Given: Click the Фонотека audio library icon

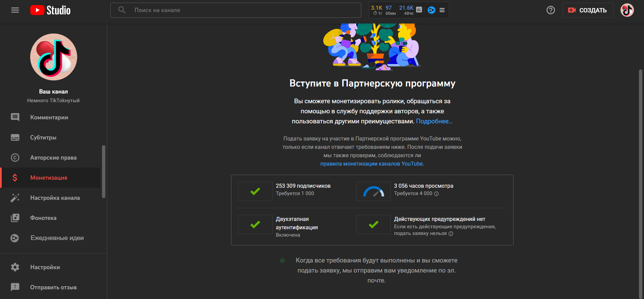Looking at the screenshot, I should 15,218.
